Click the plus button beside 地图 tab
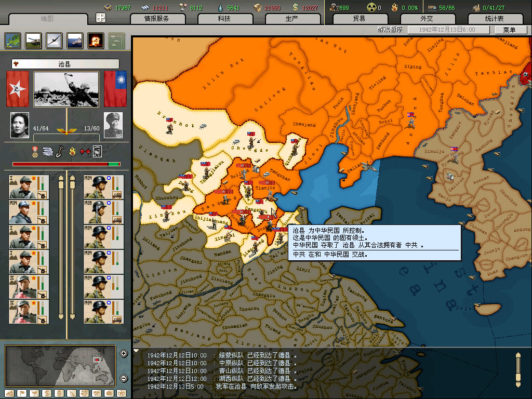 [101, 18]
